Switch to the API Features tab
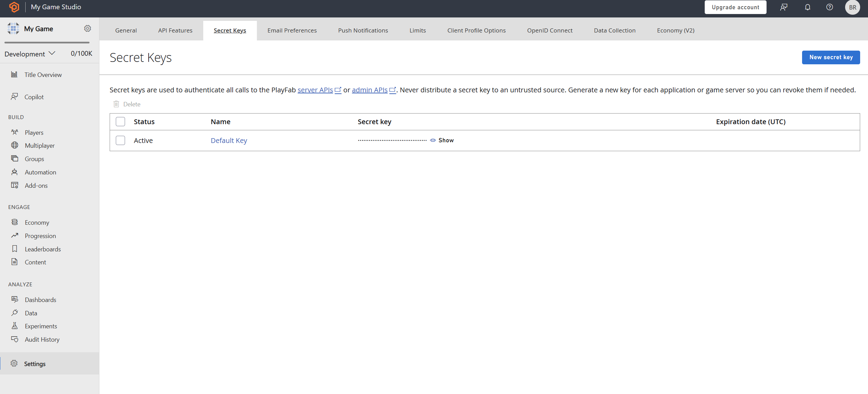Screen dimensions: 868x394 coord(175,30)
